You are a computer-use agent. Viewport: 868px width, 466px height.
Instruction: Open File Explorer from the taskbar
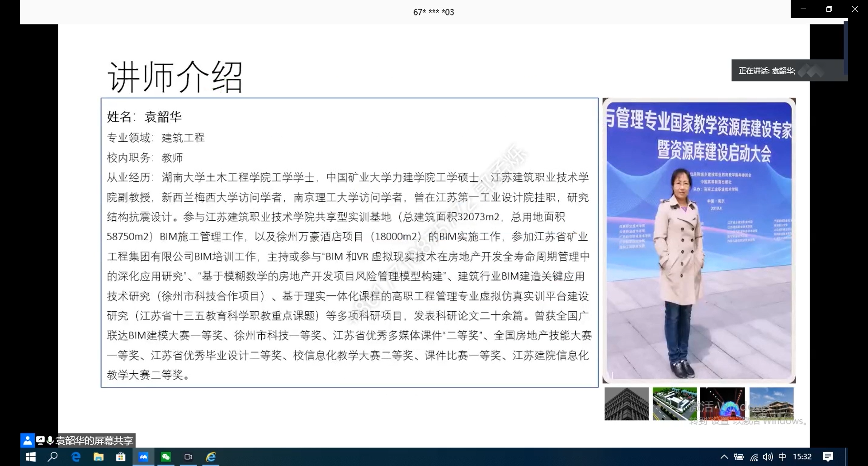[98, 457]
